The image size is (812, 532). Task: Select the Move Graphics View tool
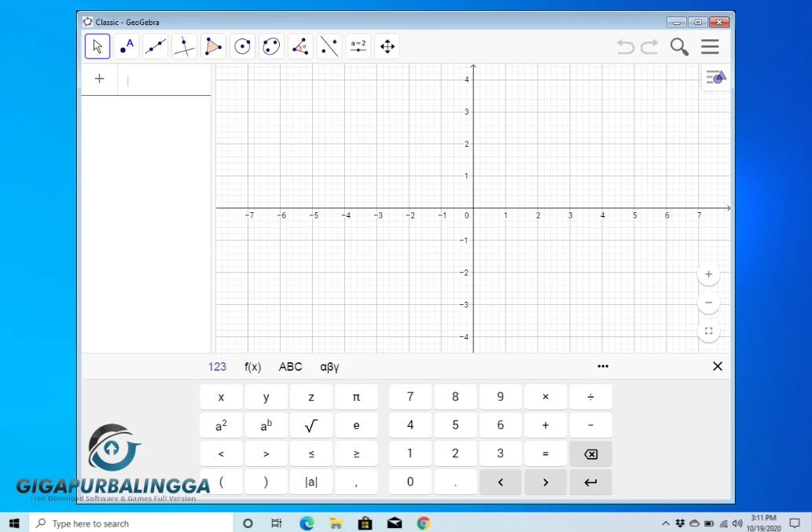click(x=388, y=46)
